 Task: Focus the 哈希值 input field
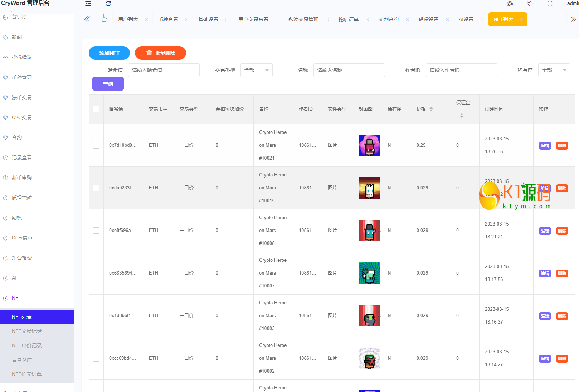[164, 70]
